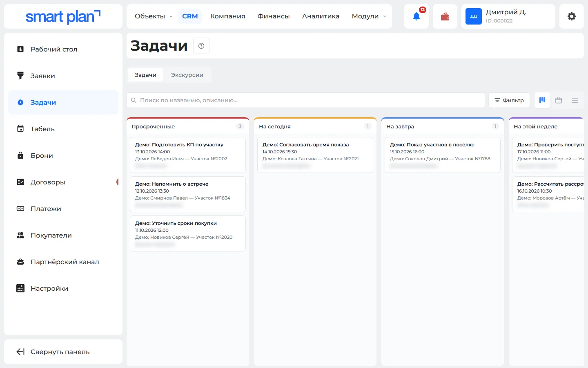The width and height of the screenshot is (588, 368).
Task: Click the Брони lock icon
Action: coord(20,155)
